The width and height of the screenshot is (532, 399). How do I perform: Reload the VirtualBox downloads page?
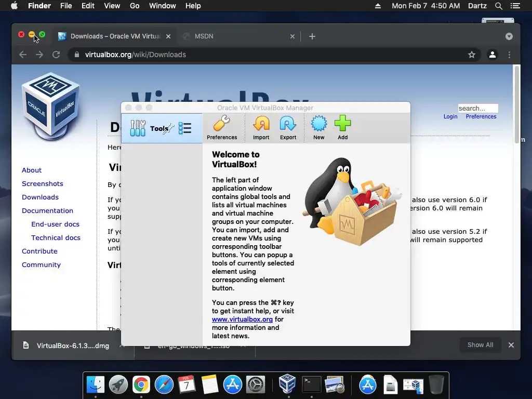[x=56, y=55]
